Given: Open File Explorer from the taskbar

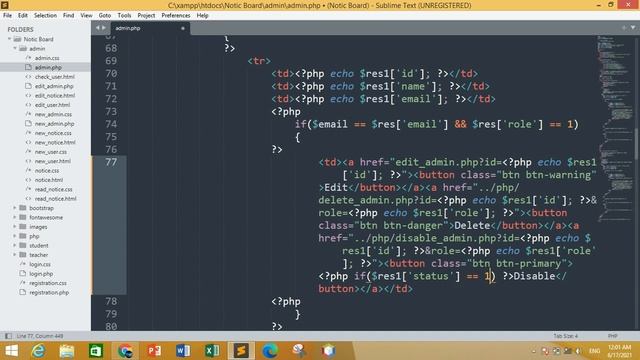Looking at the screenshot, I should (67, 351).
